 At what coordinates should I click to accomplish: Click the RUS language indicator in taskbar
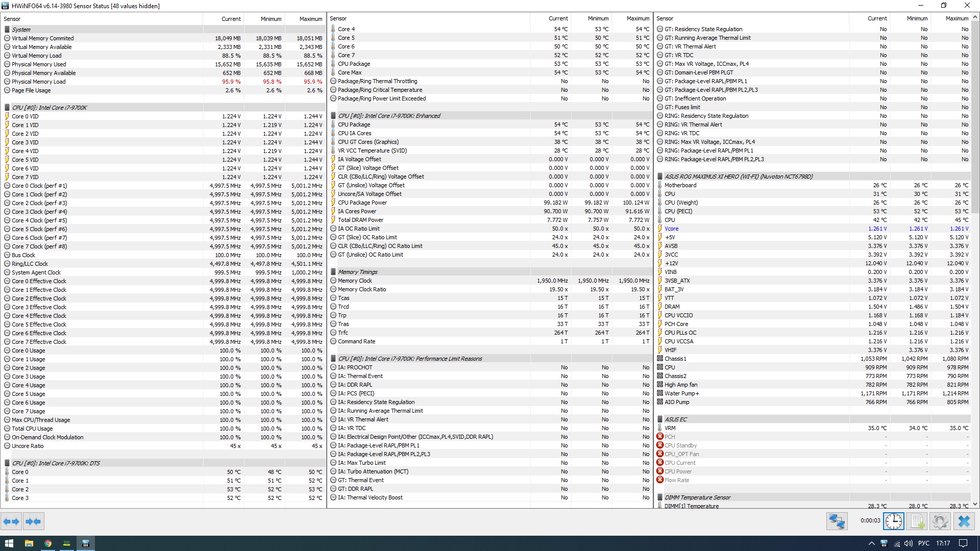click(x=923, y=543)
